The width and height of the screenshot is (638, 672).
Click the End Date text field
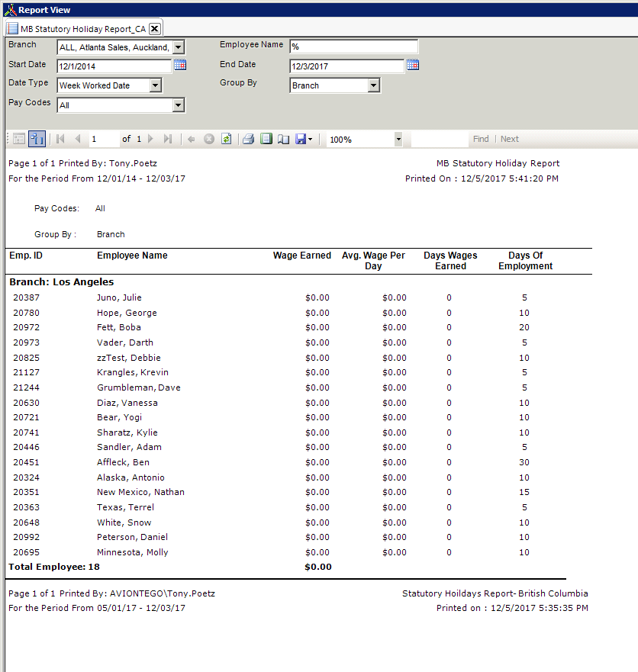(347, 66)
